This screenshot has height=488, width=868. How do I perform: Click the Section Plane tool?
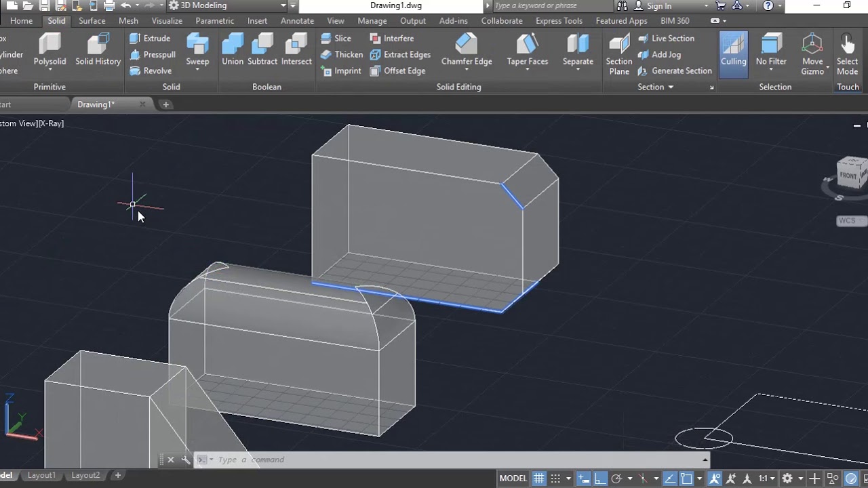619,54
